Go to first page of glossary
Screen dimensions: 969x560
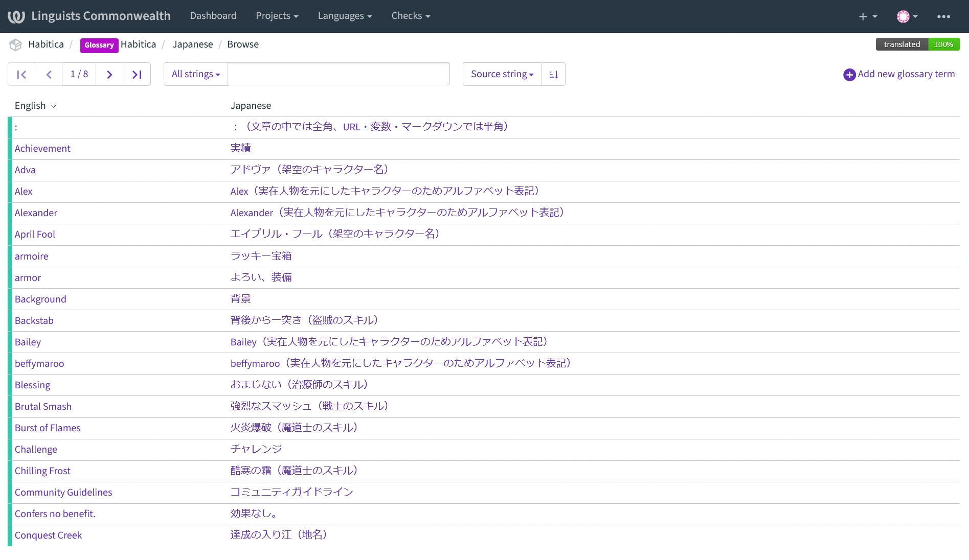[x=21, y=75]
